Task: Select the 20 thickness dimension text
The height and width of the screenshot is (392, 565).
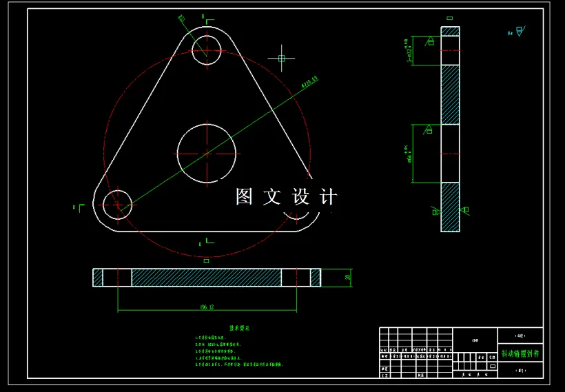Action: [348, 278]
